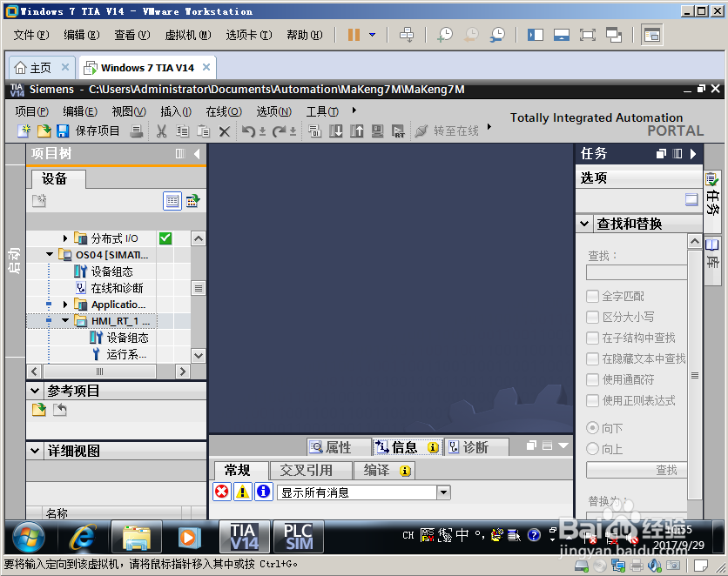Image resolution: width=728 pixels, height=576 pixels.
Task: Collapse the HMI_RT_1 tree node
Action: coord(65,320)
